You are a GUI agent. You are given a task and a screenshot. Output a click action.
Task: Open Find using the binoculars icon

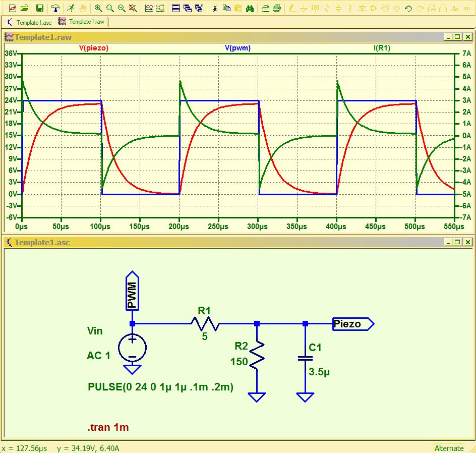(x=250, y=8)
